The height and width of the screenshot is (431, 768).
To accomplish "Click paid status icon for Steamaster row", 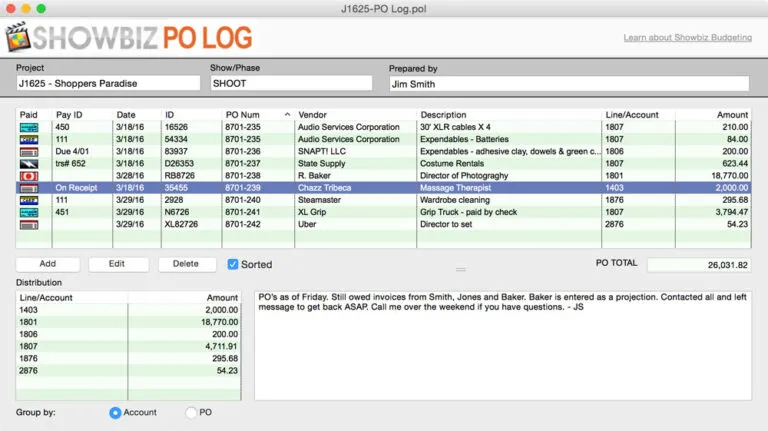I will (x=29, y=200).
